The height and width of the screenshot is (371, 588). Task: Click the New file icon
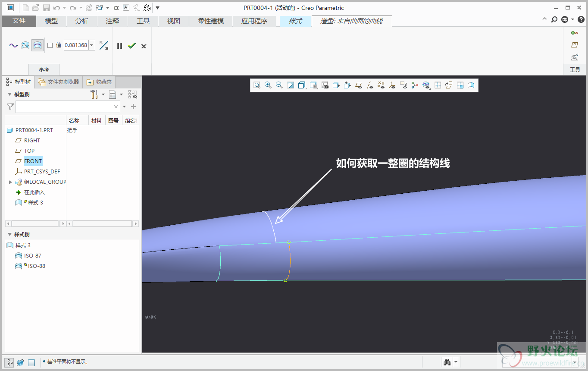click(x=25, y=8)
